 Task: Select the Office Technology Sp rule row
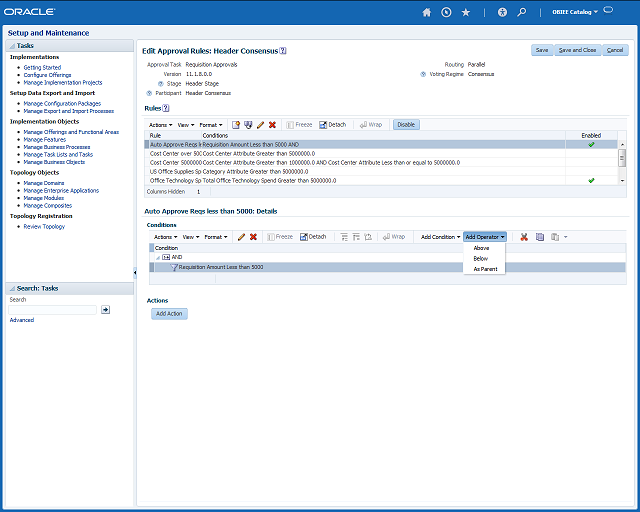pyautogui.click(x=381, y=180)
